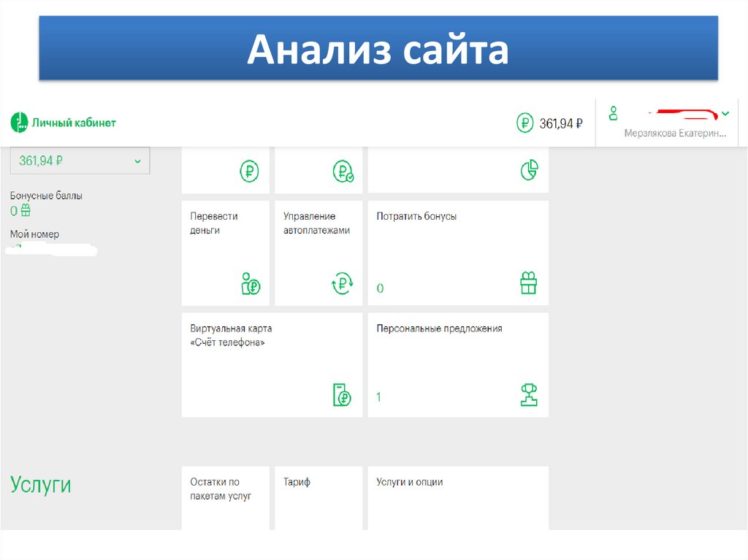Open the Тариф tile
The height and width of the screenshot is (560, 748).
pyautogui.click(x=318, y=498)
